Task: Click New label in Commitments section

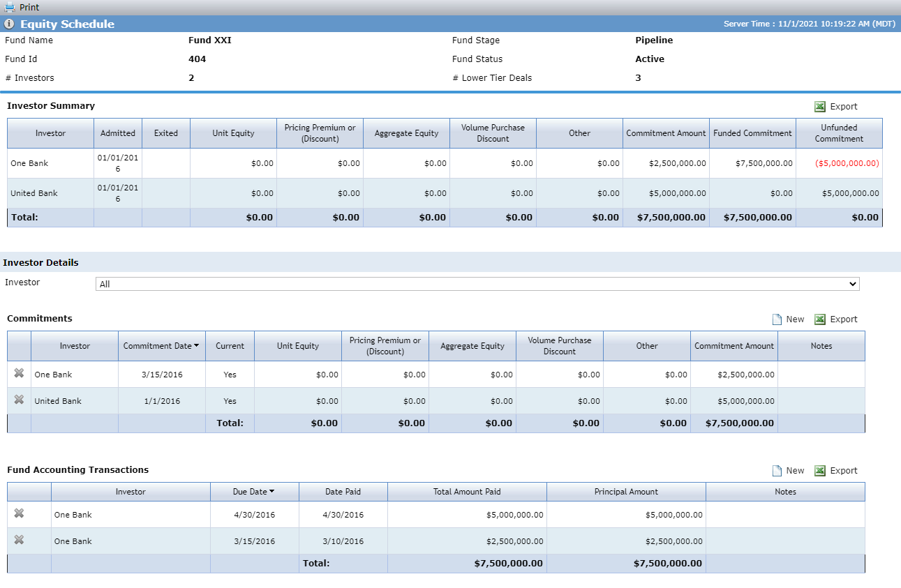Action: [x=795, y=319]
